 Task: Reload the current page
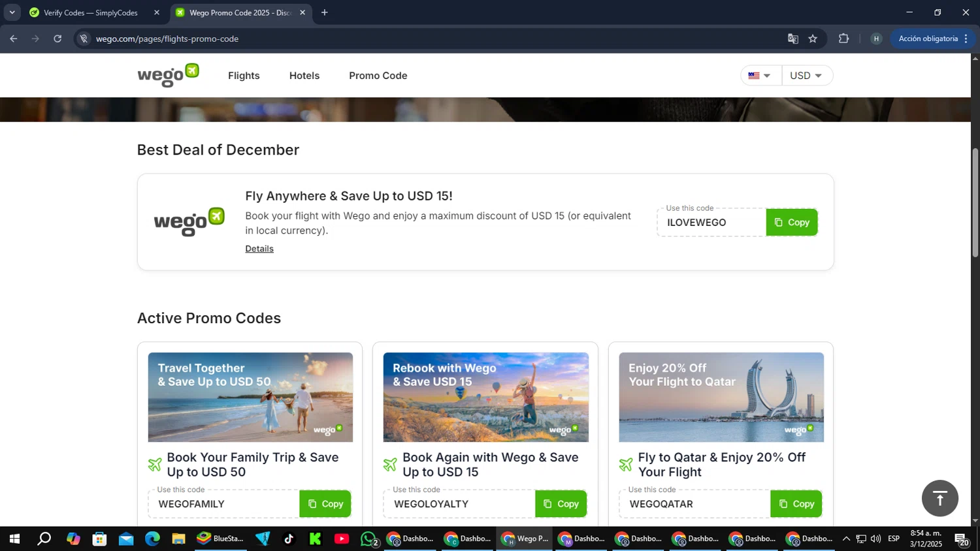click(x=57, y=39)
